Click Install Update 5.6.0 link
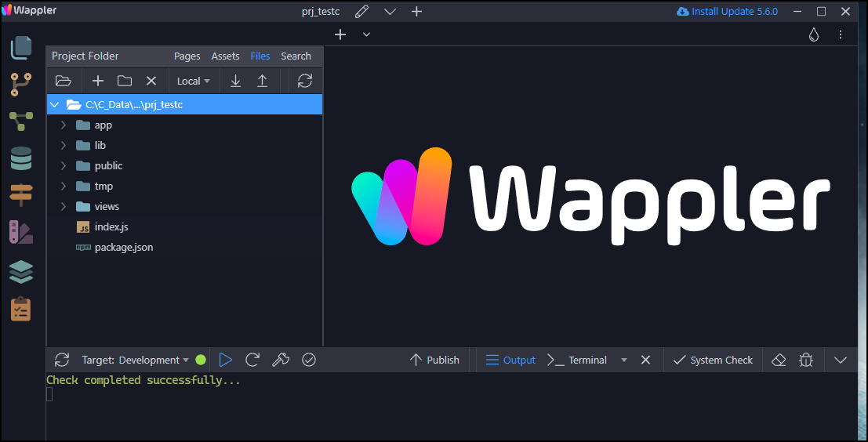Viewport: 868px width, 442px height. (x=728, y=11)
